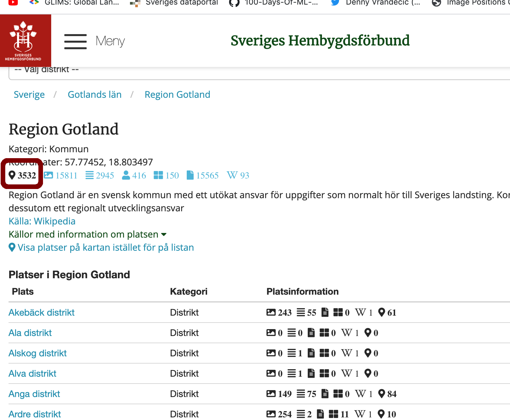Click the grid icon in Alskog distrikt row
510x420 pixels.
[324, 353]
